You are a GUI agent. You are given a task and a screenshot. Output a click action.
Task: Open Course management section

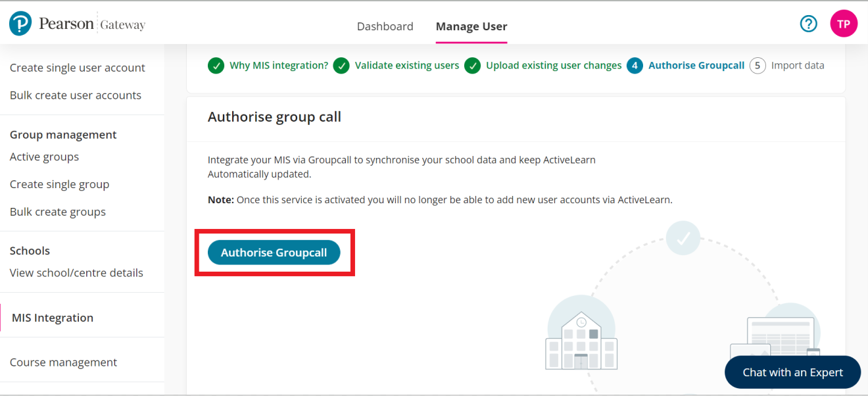point(63,362)
